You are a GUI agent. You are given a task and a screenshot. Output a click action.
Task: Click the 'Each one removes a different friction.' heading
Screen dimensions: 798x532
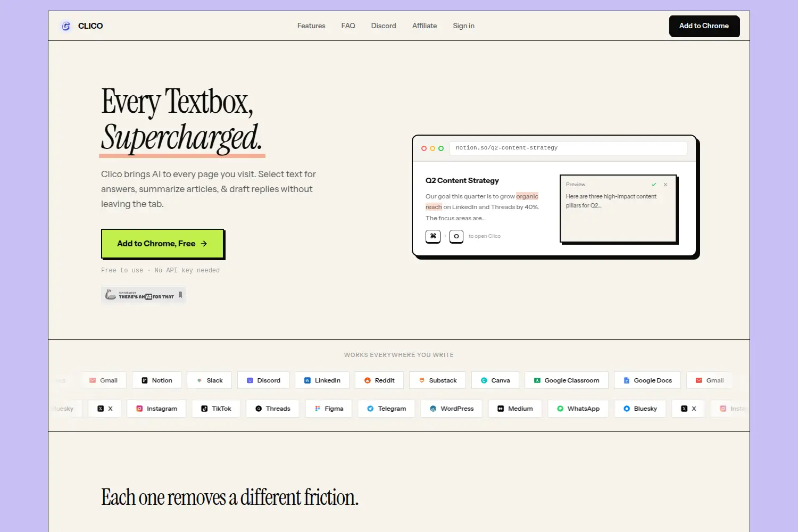point(230,497)
